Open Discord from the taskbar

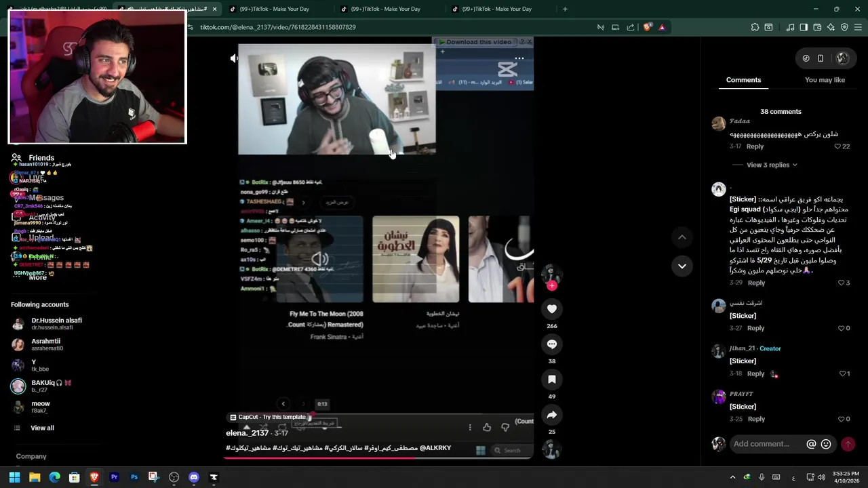pyautogui.click(x=193, y=477)
